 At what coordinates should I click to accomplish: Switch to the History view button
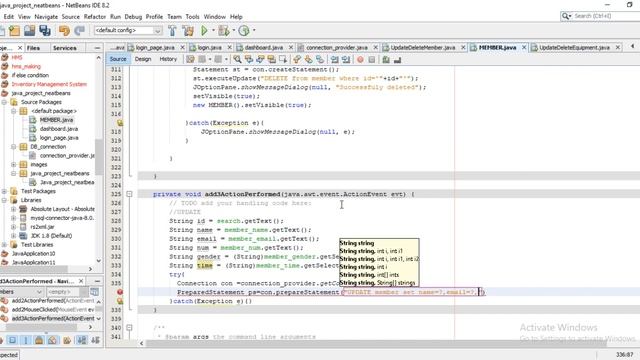pyautogui.click(x=168, y=59)
